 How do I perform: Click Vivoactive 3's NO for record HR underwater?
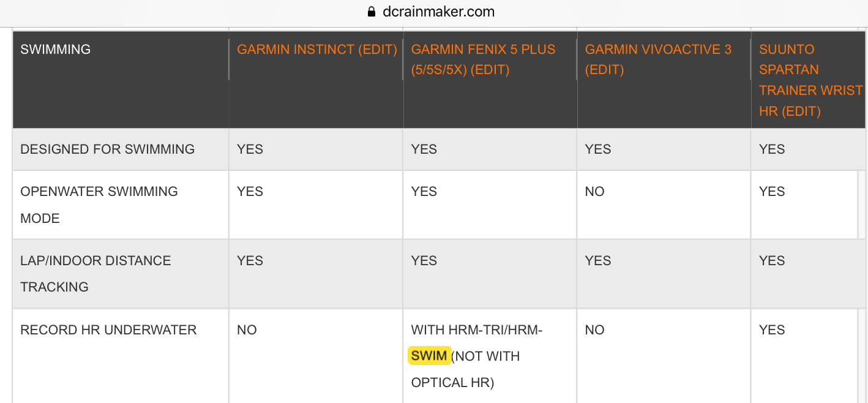tap(594, 330)
